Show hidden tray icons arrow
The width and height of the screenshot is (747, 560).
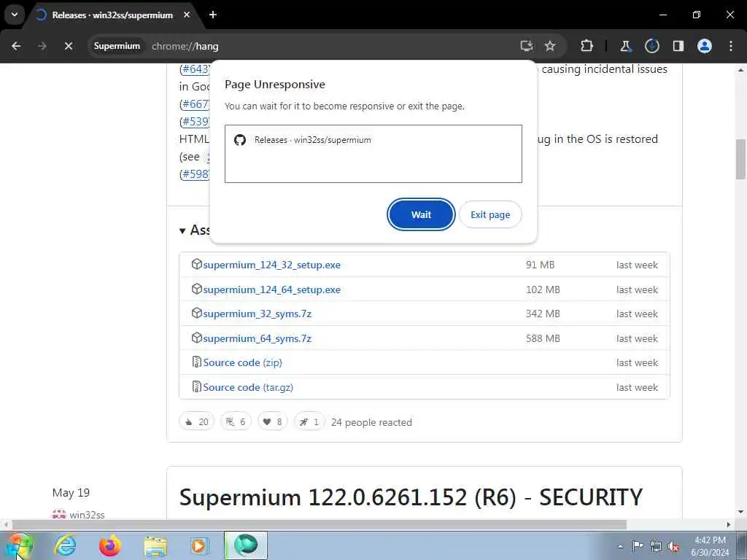coord(620,546)
